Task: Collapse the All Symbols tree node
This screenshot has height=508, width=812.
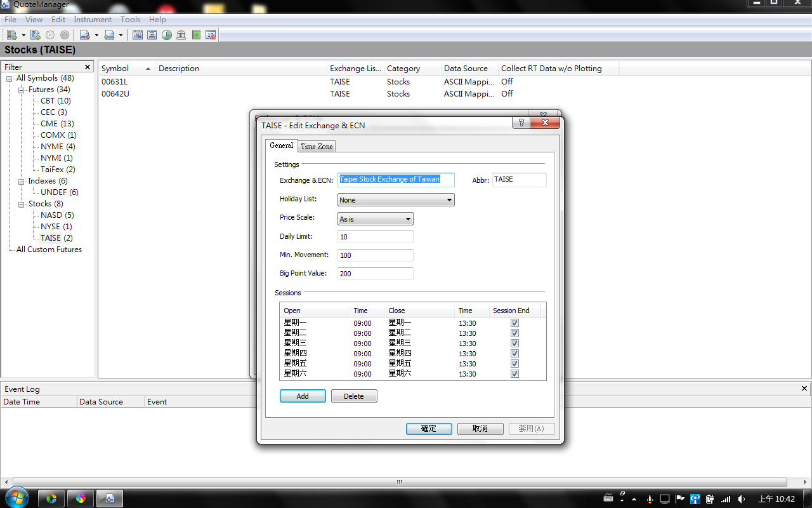Action: (10, 79)
